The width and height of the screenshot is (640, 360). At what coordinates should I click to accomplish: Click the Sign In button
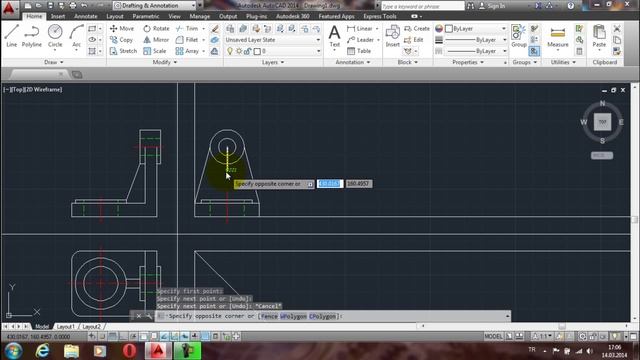pos(492,6)
